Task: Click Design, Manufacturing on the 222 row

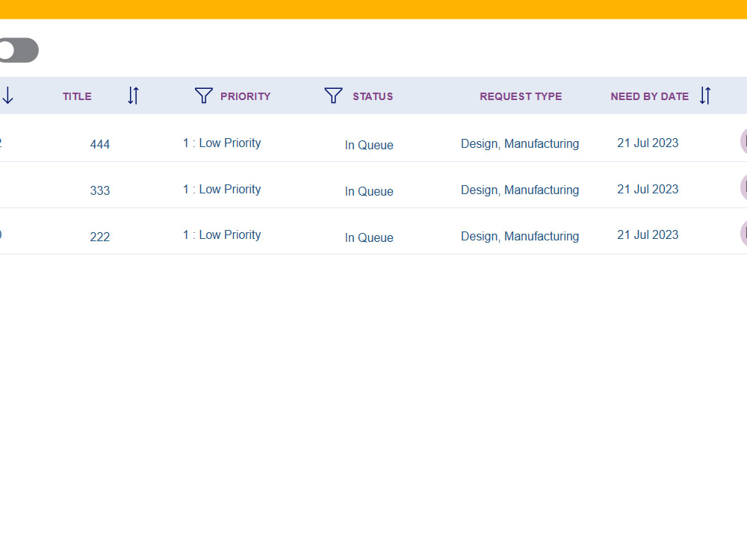Action: (x=520, y=236)
